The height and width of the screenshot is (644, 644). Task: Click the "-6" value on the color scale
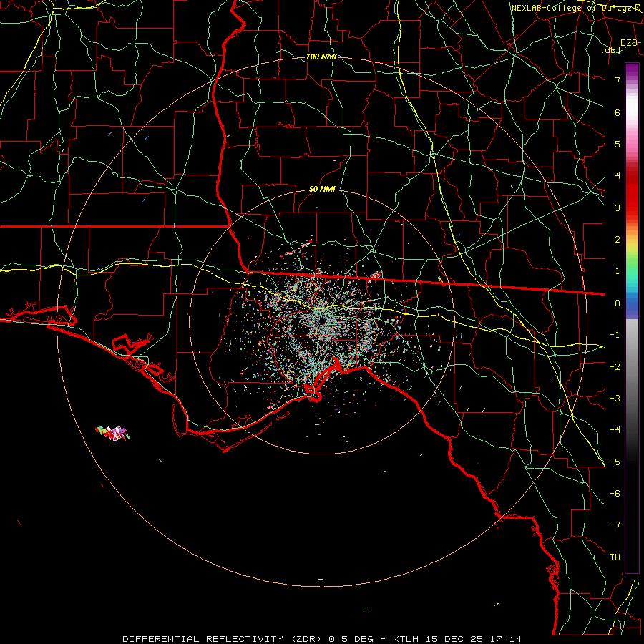point(615,493)
